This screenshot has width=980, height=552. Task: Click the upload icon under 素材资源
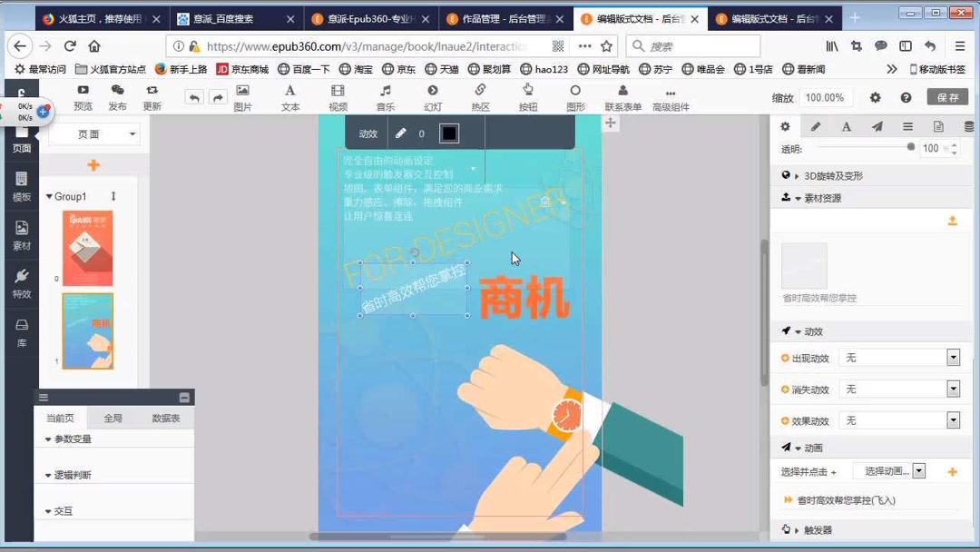pyautogui.click(x=952, y=221)
